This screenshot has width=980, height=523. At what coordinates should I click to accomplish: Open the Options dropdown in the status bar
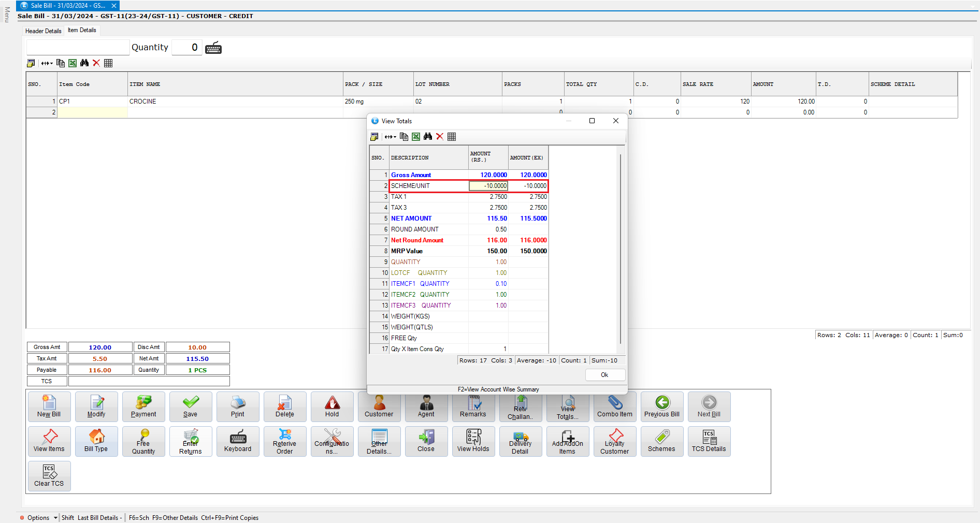click(39, 518)
